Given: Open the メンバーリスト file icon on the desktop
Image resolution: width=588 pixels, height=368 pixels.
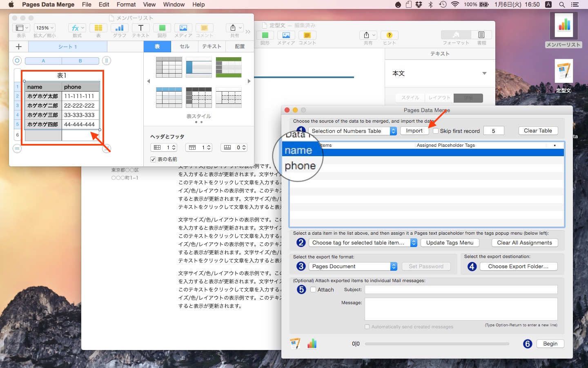Looking at the screenshot, I should [564, 25].
